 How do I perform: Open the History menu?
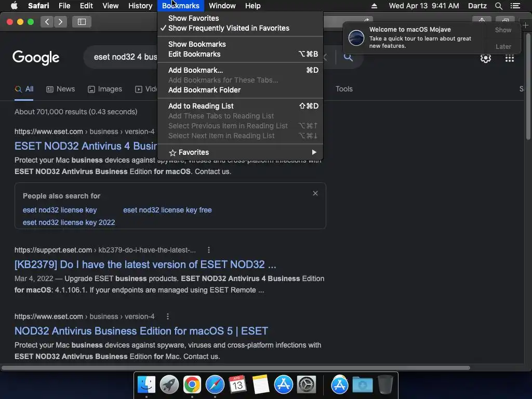(x=140, y=6)
